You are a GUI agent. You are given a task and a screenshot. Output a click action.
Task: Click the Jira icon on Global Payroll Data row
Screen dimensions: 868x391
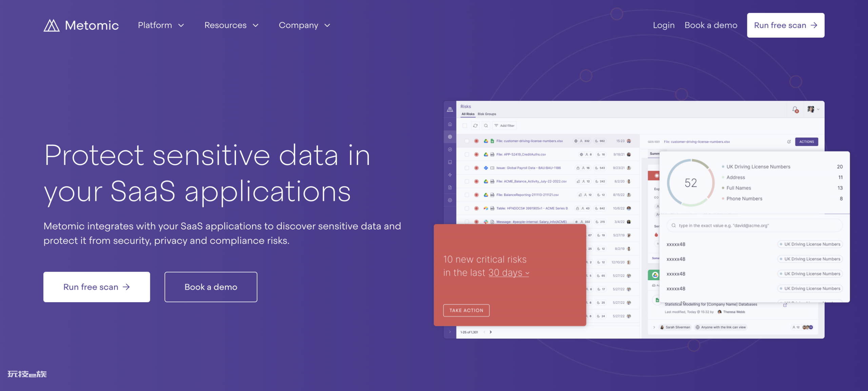point(486,168)
